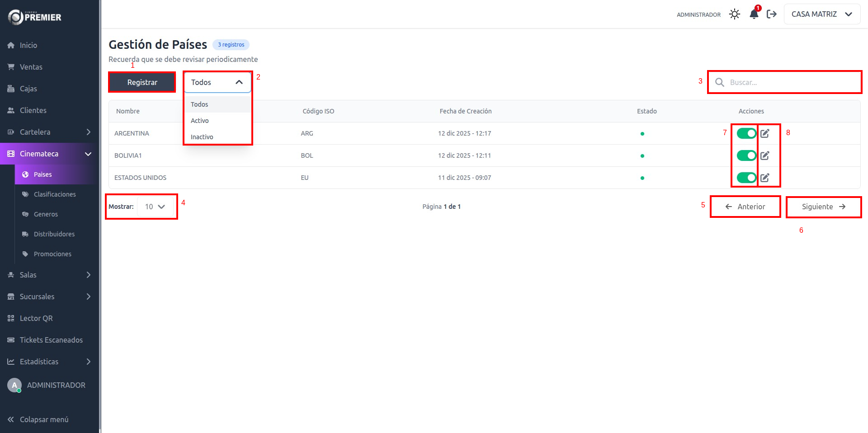Image resolution: width=868 pixels, height=433 pixels.
Task: Open the notifications bell
Action: tap(754, 14)
